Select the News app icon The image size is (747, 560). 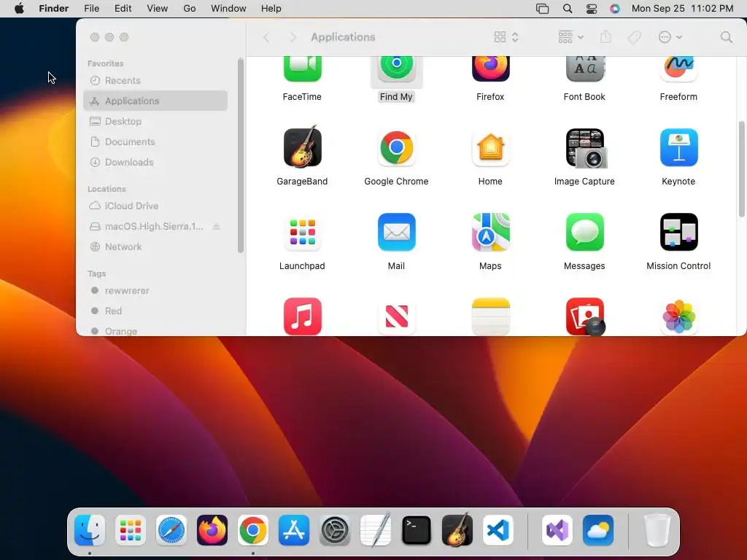tap(396, 316)
